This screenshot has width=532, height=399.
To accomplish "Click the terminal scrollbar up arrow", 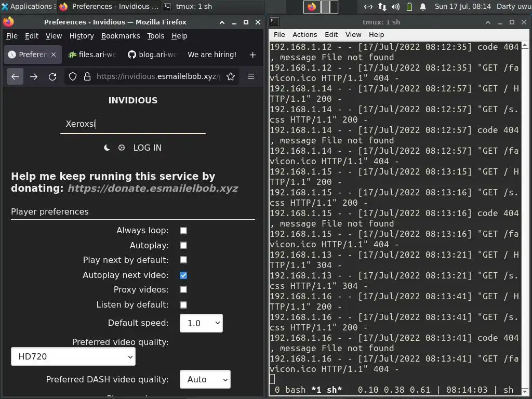I will coord(525,45).
